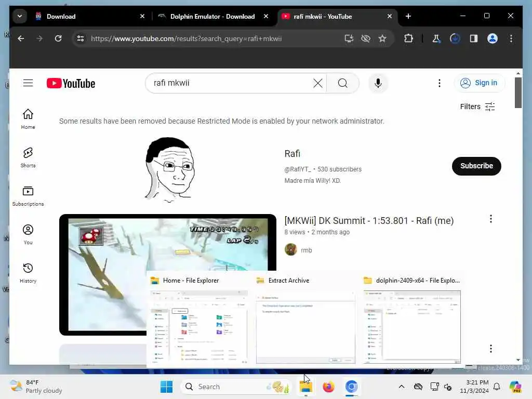Open browser Downloads icon
The height and width of the screenshot is (399, 532).
(x=455, y=38)
